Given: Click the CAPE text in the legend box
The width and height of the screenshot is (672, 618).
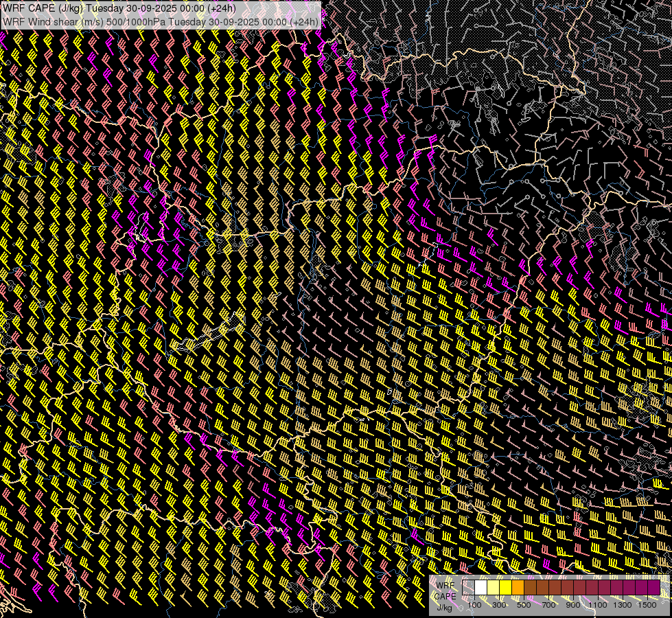Looking at the screenshot, I should 445,596.
